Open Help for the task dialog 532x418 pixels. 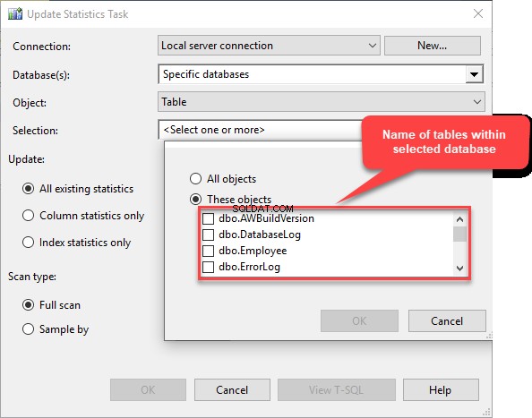[441, 390]
